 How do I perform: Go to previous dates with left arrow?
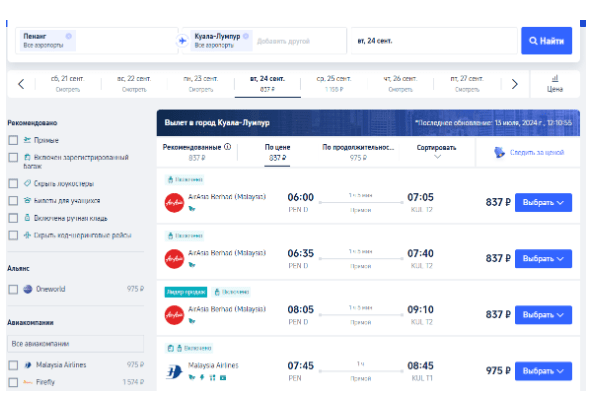point(21,84)
